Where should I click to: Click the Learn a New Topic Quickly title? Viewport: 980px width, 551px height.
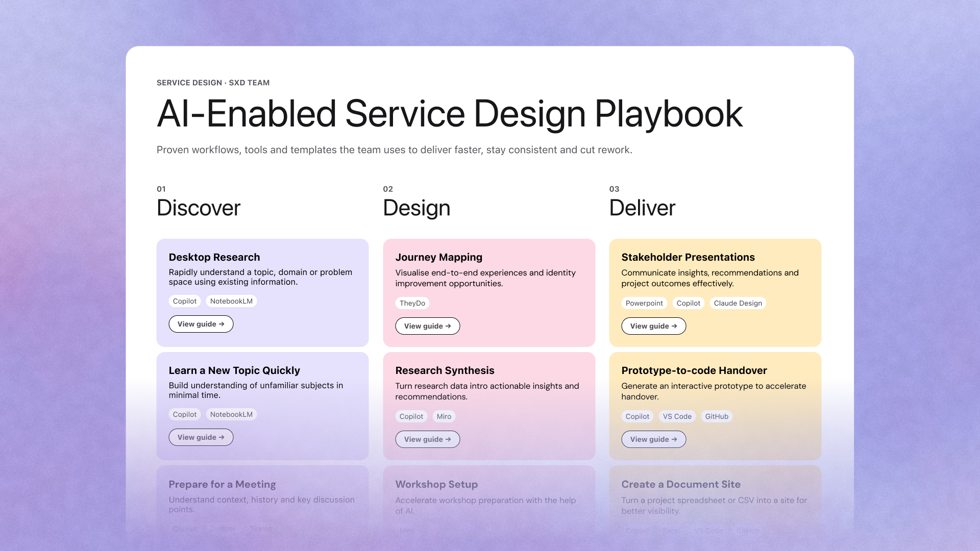234,370
